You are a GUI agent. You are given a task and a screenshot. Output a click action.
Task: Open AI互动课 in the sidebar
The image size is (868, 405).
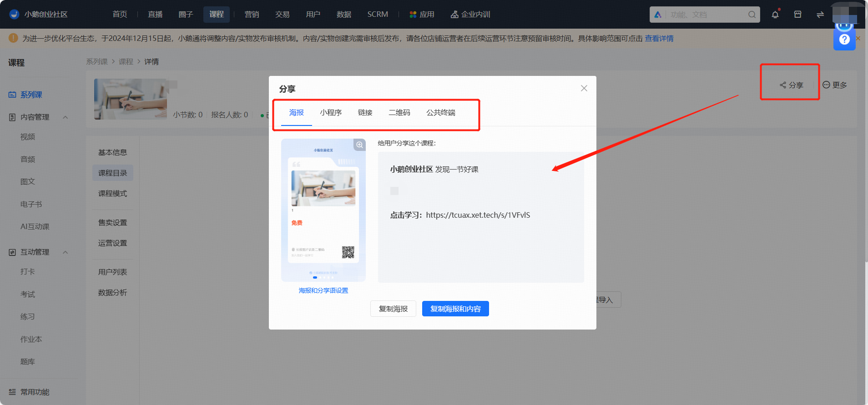click(35, 226)
